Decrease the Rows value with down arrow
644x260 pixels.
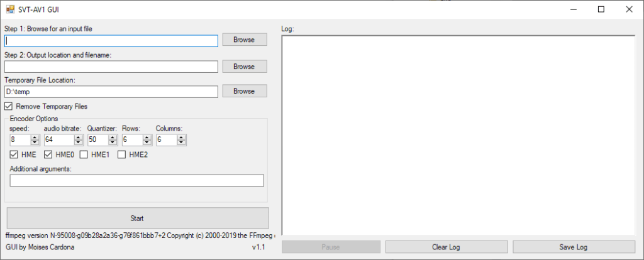pos(147,143)
